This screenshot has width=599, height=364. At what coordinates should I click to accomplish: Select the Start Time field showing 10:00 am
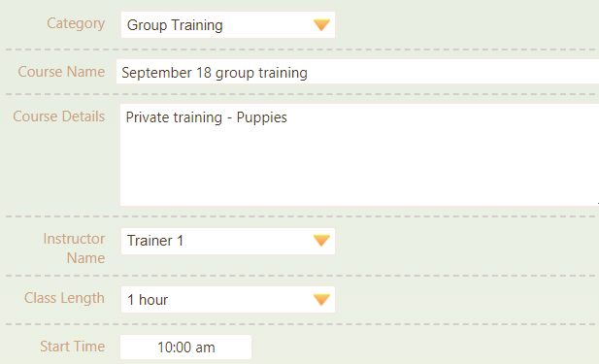[186, 347]
